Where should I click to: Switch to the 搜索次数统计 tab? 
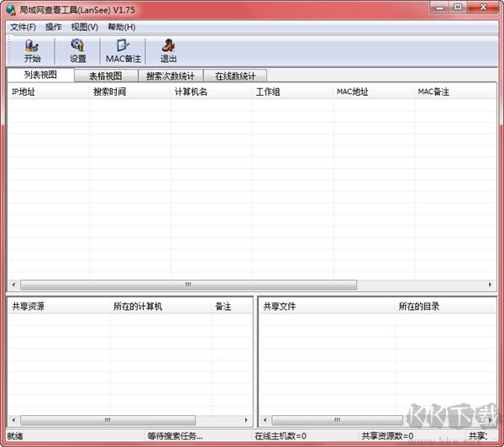pyautogui.click(x=171, y=76)
